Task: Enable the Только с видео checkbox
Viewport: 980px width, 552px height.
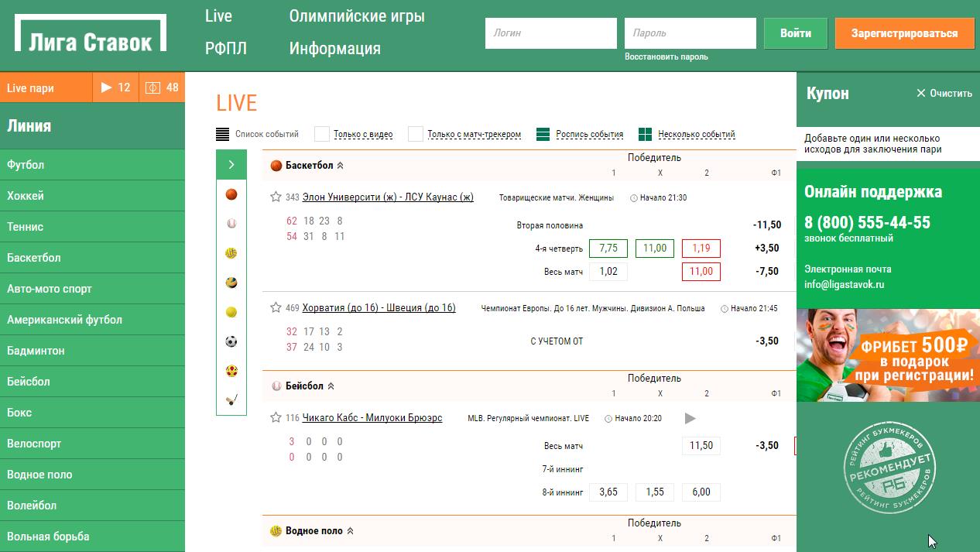Action: click(322, 134)
